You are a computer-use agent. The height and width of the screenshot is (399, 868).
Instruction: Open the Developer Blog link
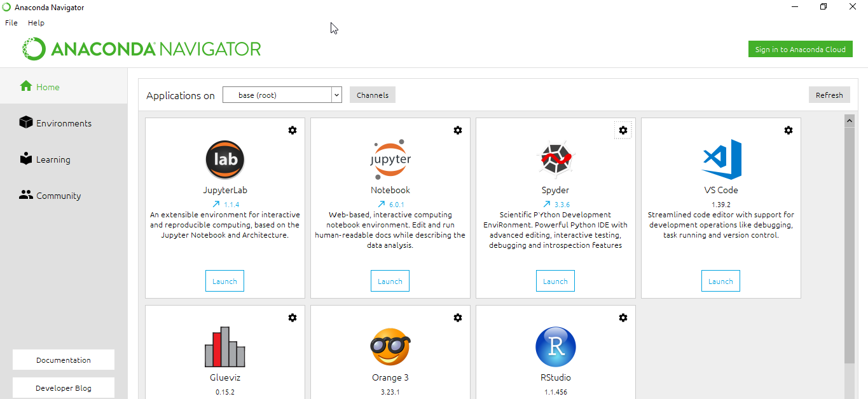(64, 388)
